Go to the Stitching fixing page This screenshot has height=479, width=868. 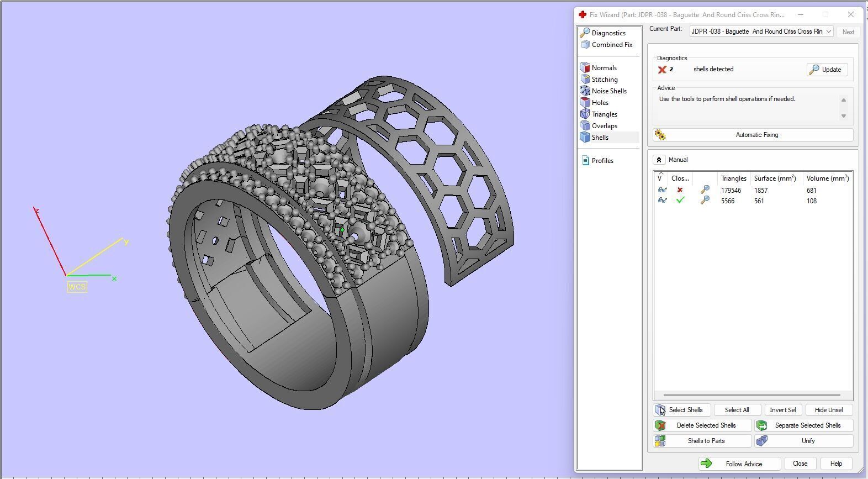(x=605, y=80)
